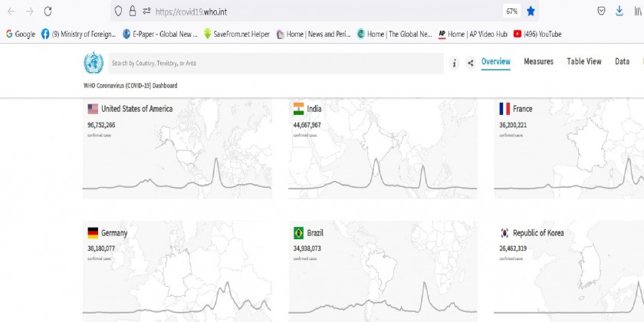This screenshot has height=322, width=644.
Task: Open the YouTube bookmark
Action: pos(537,34)
